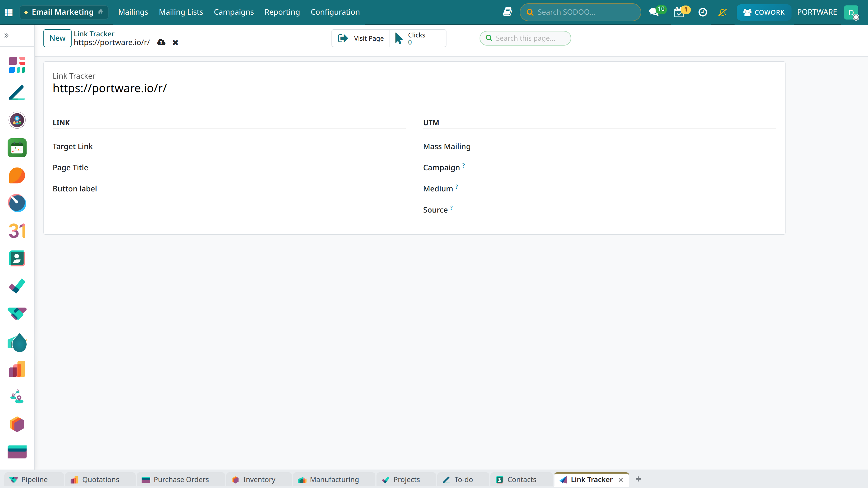Click the New button
This screenshot has width=868, height=488.
pyautogui.click(x=57, y=38)
